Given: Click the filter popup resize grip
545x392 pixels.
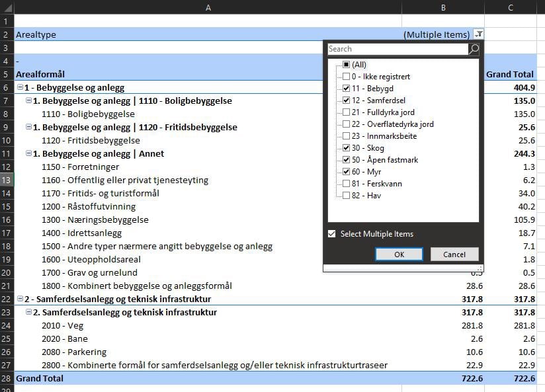Looking at the screenshot, I should [x=480, y=268].
